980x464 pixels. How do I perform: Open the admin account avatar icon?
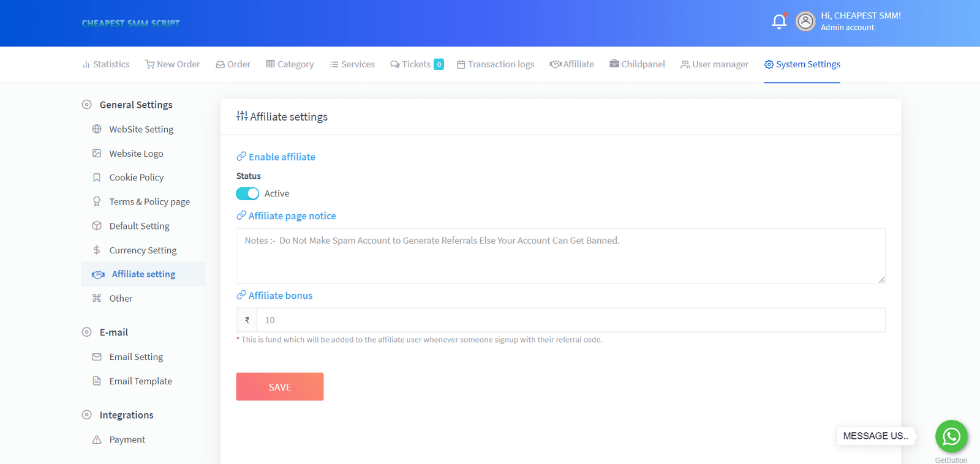click(805, 21)
